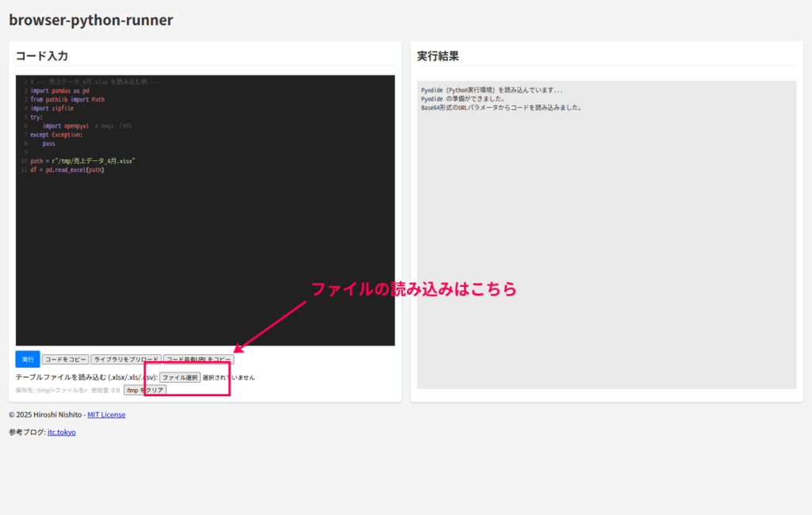Open the itc.tokyo blog link
This screenshot has height=515, width=812.
pyautogui.click(x=62, y=432)
